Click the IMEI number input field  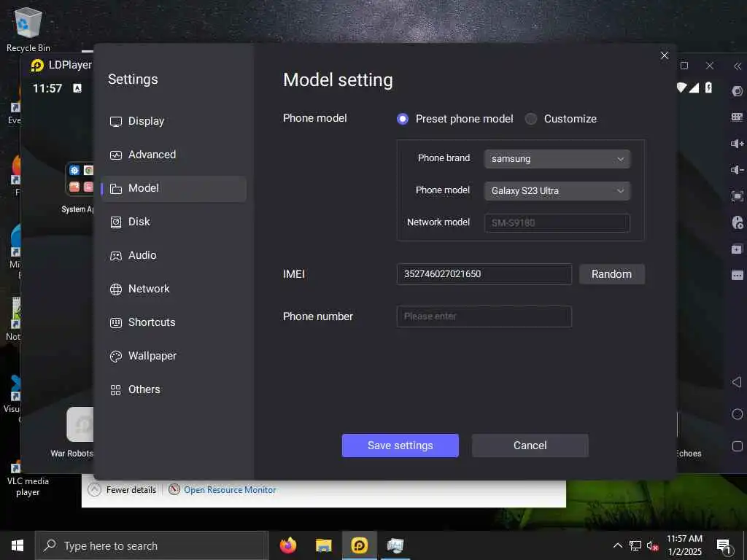(x=484, y=274)
